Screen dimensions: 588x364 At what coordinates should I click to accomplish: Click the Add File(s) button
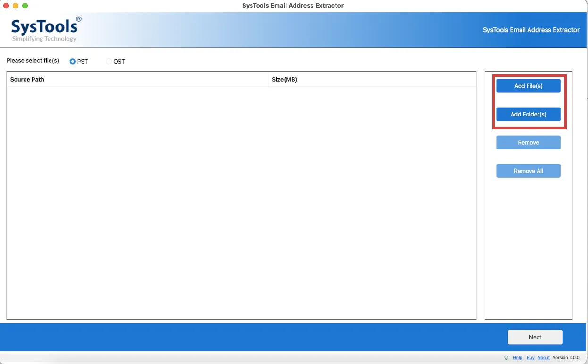tap(529, 86)
